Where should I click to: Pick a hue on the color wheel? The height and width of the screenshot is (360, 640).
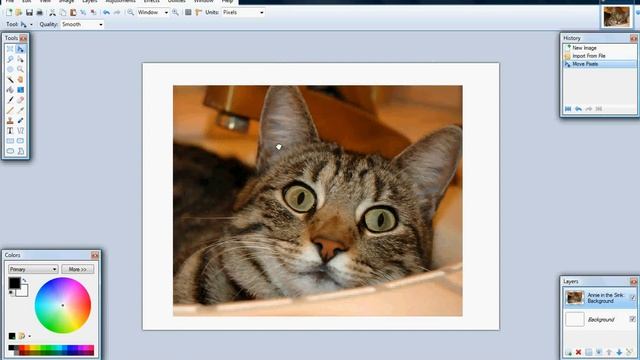coord(62,305)
